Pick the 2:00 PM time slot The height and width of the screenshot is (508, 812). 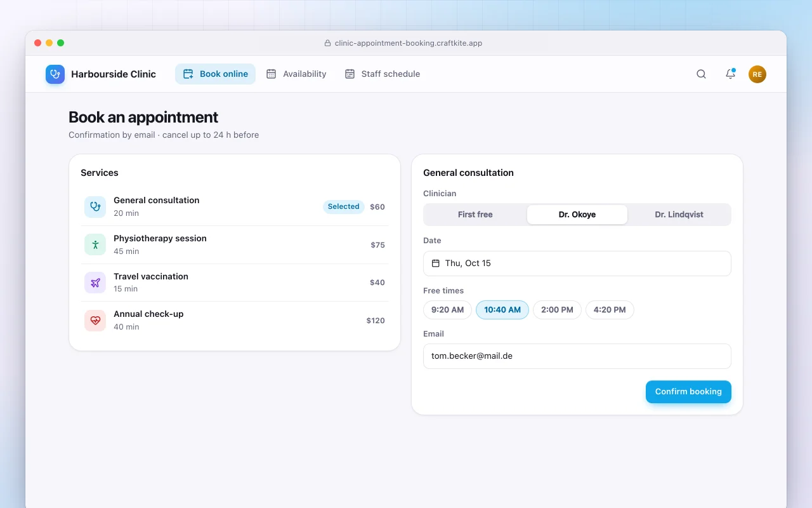click(x=557, y=310)
